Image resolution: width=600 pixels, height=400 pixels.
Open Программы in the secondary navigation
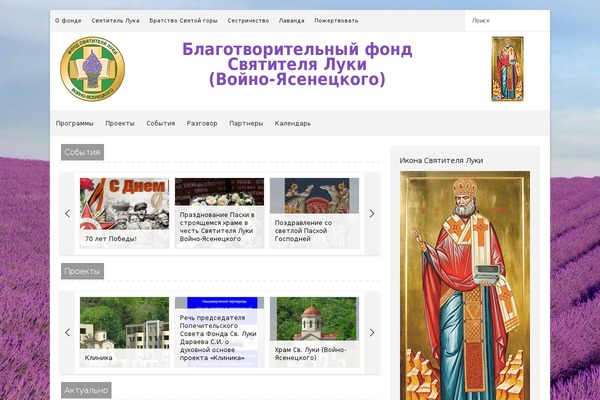(75, 123)
